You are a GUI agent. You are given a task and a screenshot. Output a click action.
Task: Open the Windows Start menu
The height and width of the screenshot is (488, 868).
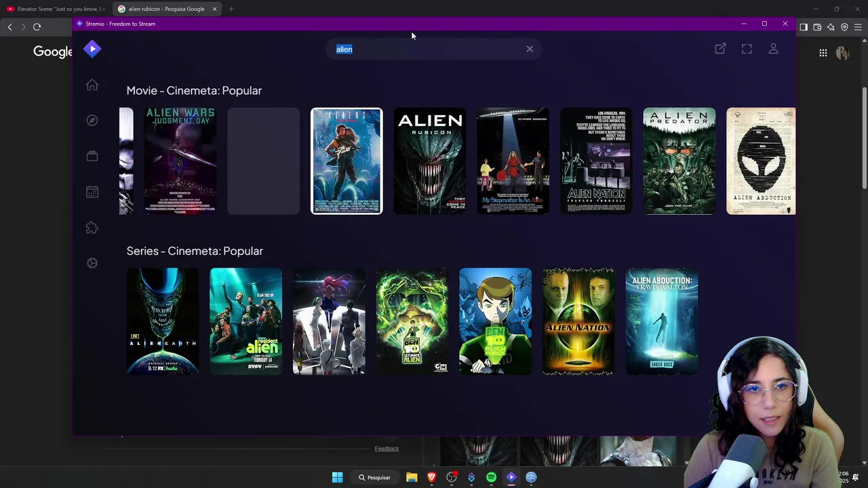coord(337,477)
